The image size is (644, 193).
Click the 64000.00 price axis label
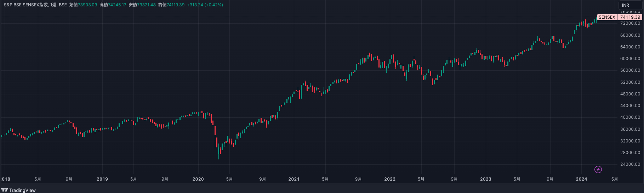pyautogui.click(x=630, y=47)
